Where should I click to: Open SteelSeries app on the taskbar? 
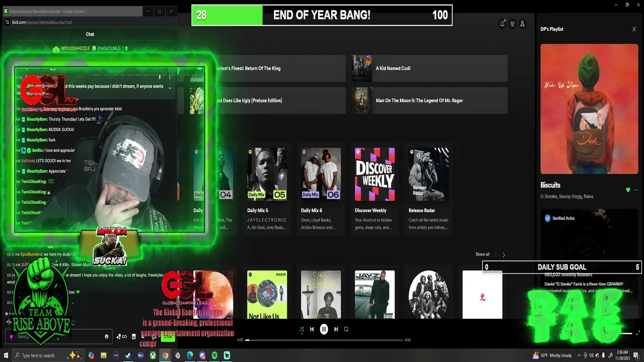178,355
